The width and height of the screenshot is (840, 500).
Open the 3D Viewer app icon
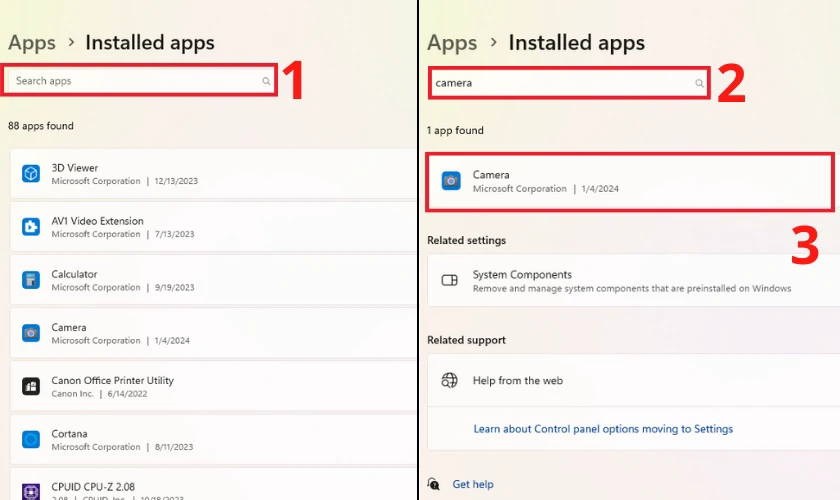coord(31,174)
